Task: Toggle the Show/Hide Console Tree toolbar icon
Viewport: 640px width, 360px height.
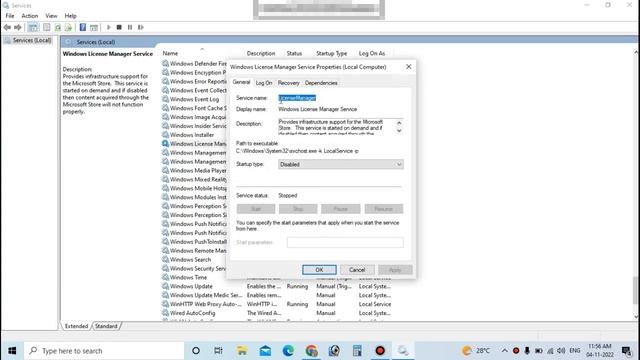Action: click(33, 27)
